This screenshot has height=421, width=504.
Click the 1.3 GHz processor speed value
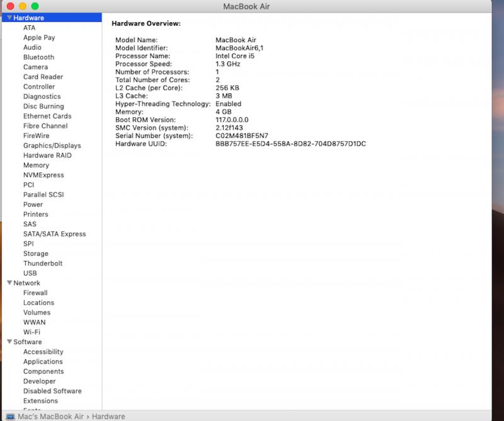pos(228,64)
